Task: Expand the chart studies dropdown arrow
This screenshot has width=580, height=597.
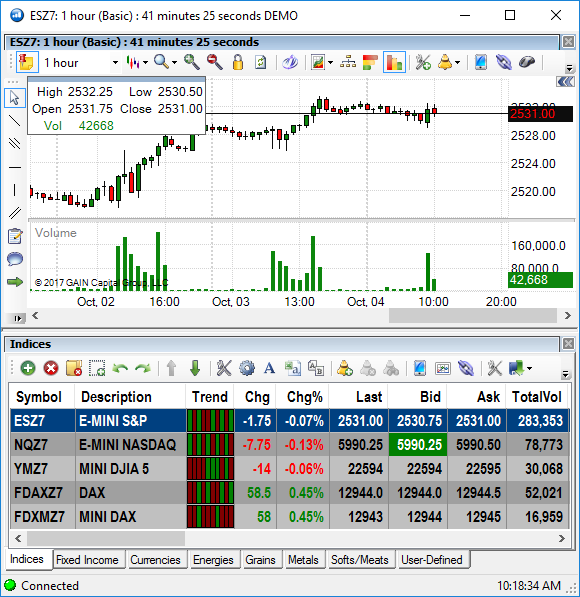Action: click(330, 62)
